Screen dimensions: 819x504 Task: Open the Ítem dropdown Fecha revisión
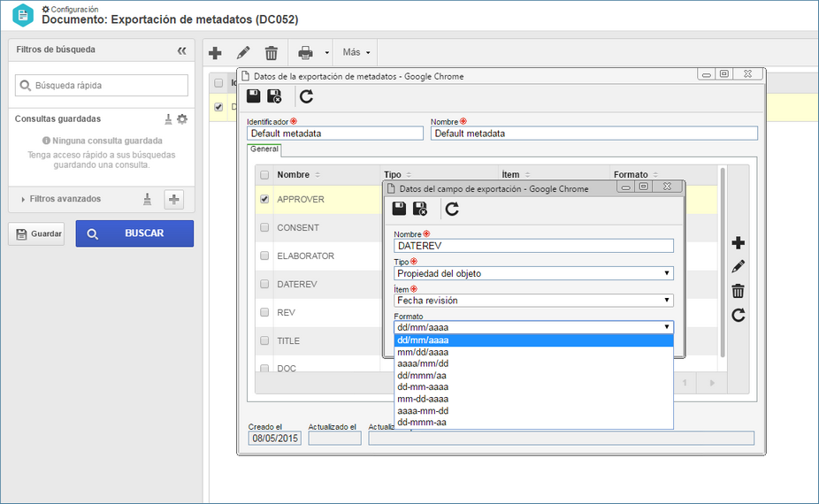(533, 301)
